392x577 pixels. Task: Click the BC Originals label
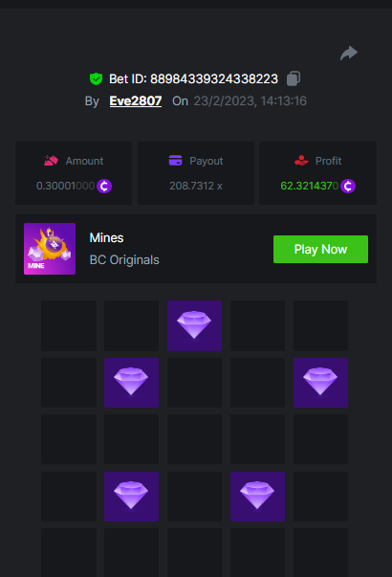pyautogui.click(x=124, y=260)
